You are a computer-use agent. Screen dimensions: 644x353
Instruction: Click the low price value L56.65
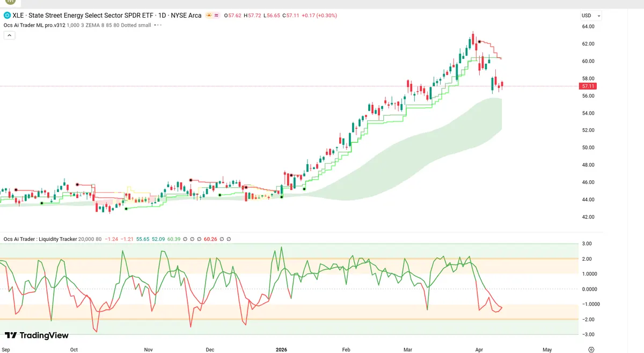[273, 16]
